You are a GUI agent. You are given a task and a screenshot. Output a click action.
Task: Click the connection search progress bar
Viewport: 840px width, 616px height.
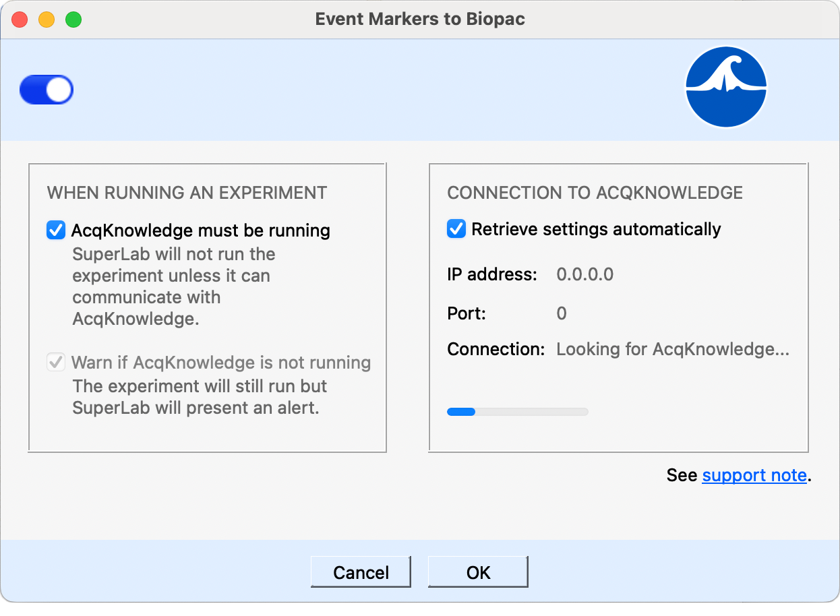point(518,411)
